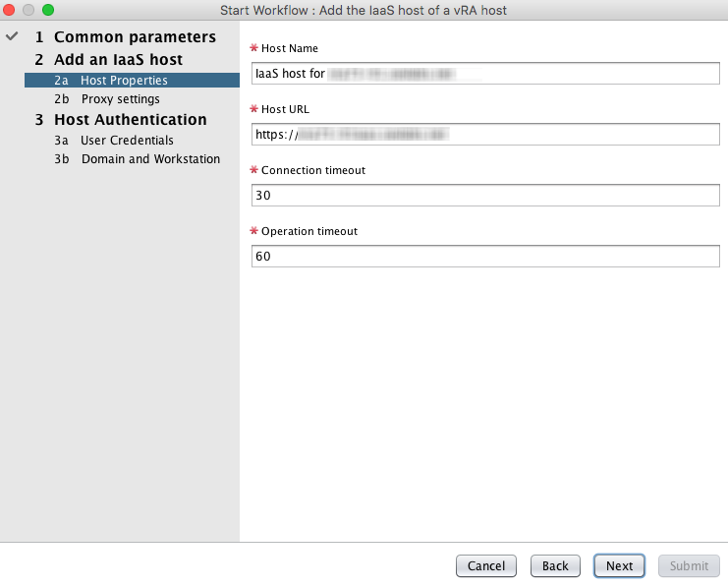Open the Common parameters step
The width and height of the screenshot is (728, 587).
pos(126,36)
